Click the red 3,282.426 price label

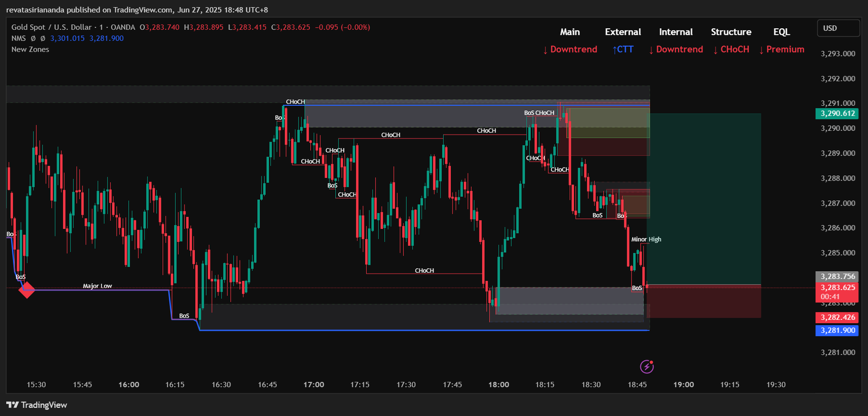coord(837,317)
